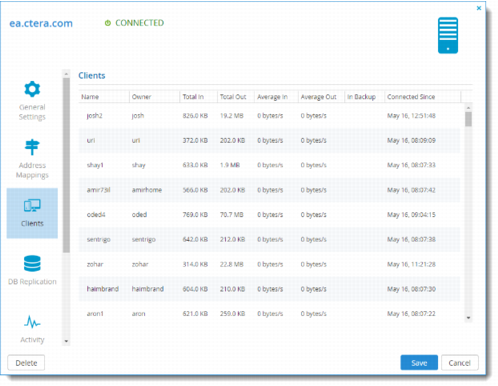Sort by the Average Out column header
This screenshot has height=386, width=498.
pos(321,97)
